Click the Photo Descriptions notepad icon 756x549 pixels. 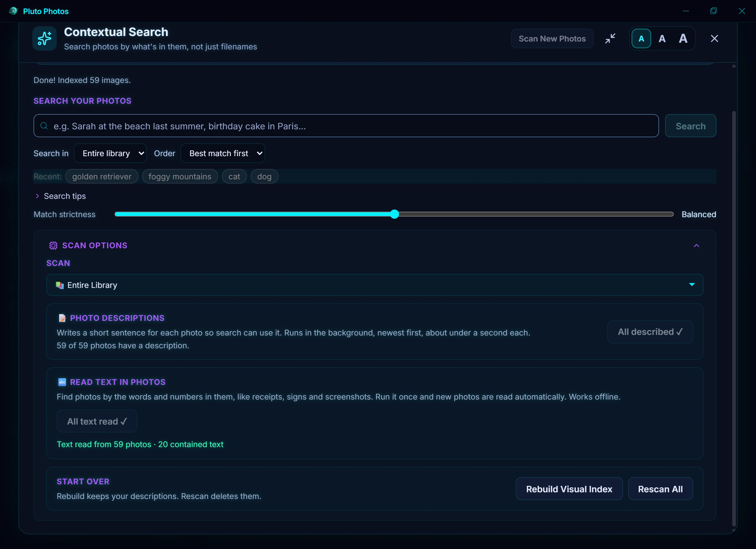62,318
